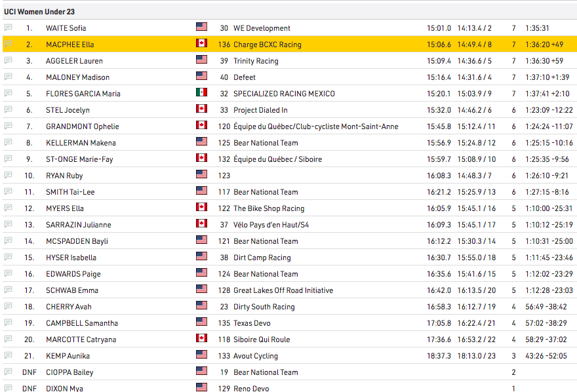Select finish time 43:26 -52:05
This screenshot has width=577, height=392.
[546, 356]
